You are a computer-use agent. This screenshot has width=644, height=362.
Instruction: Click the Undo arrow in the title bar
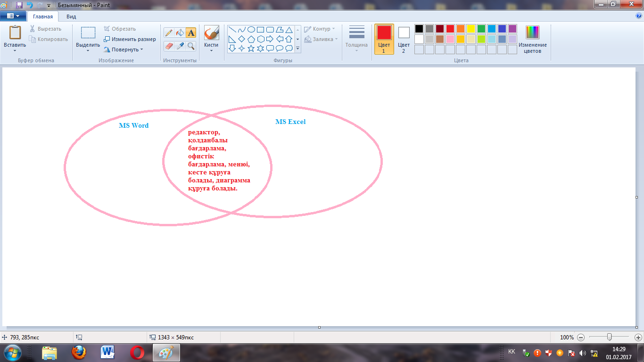pyautogui.click(x=30, y=5)
